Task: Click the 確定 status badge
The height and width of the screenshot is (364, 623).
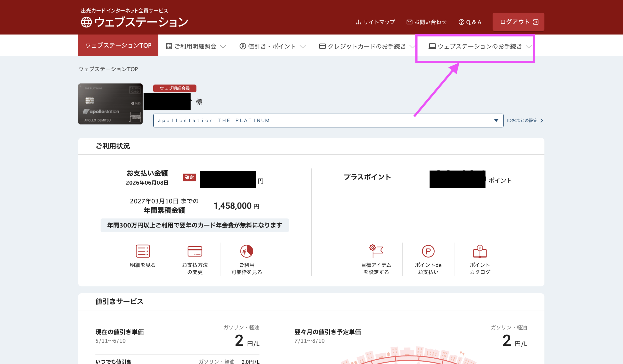Action: click(189, 177)
